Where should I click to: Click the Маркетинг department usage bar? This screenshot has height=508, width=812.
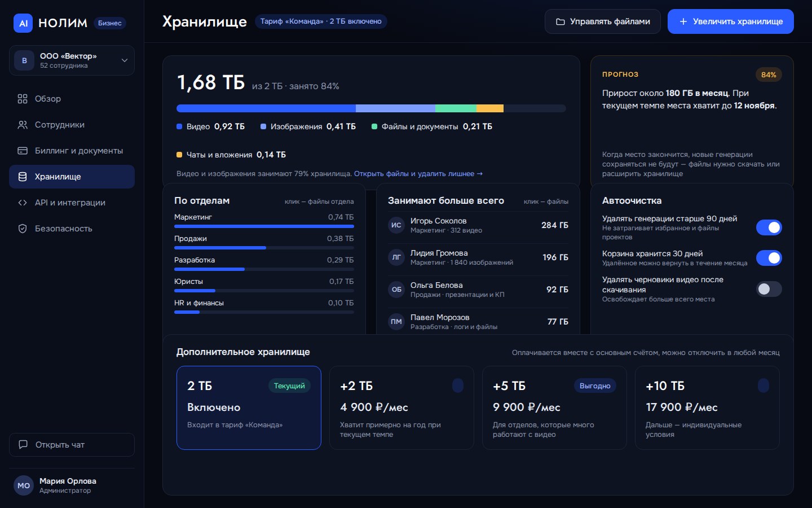(x=264, y=226)
